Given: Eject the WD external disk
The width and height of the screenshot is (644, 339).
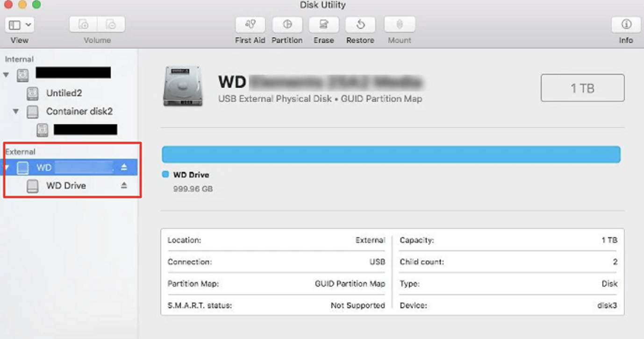Looking at the screenshot, I should click(124, 167).
